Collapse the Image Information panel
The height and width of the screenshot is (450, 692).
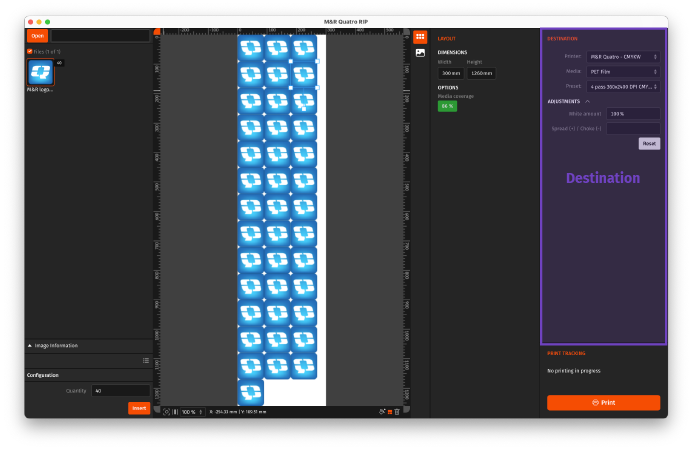tap(30, 345)
